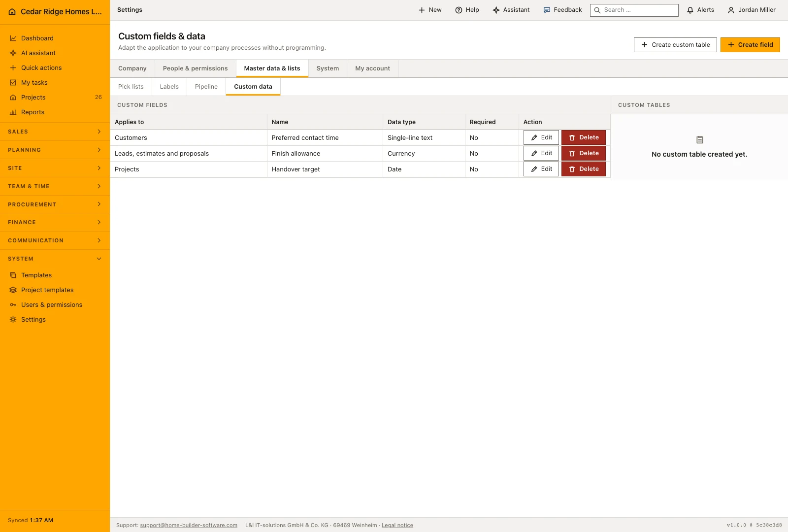This screenshot has width=788, height=532.
Task: Click the Assistant sparkle icon in top bar
Action: (x=496, y=10)
